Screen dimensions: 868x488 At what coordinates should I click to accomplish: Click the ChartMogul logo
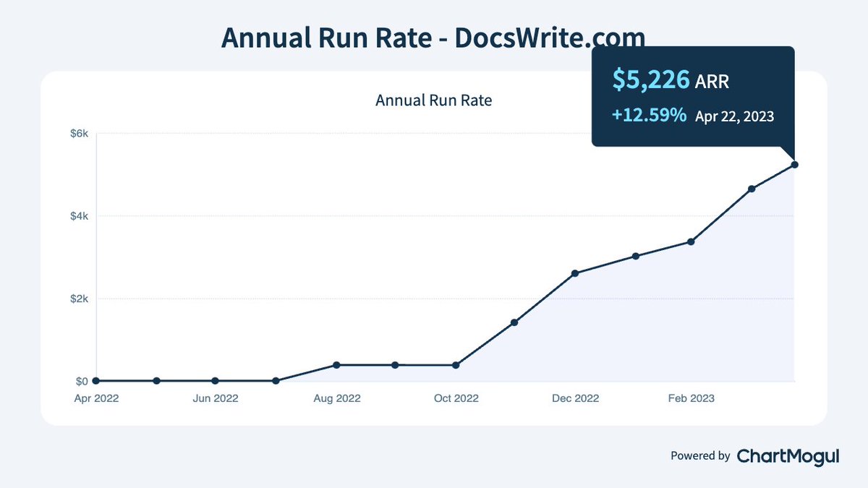(x=788, y=456)
